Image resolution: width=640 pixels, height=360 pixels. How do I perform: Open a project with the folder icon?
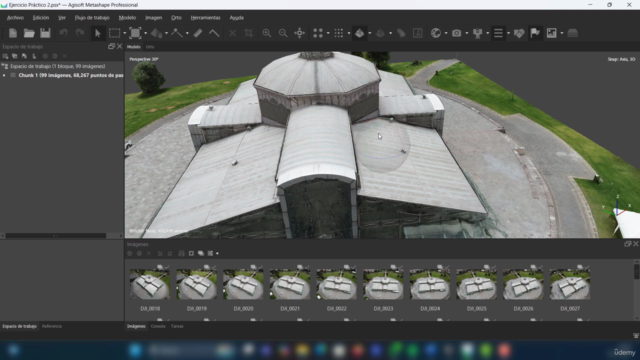(29, 33)
